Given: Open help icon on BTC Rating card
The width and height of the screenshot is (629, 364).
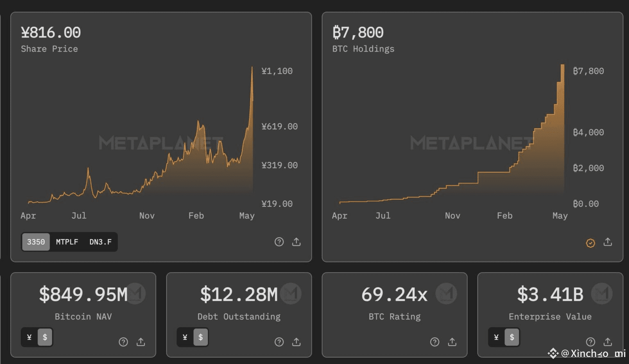Looking at the screenshot, I should point(434,342).
